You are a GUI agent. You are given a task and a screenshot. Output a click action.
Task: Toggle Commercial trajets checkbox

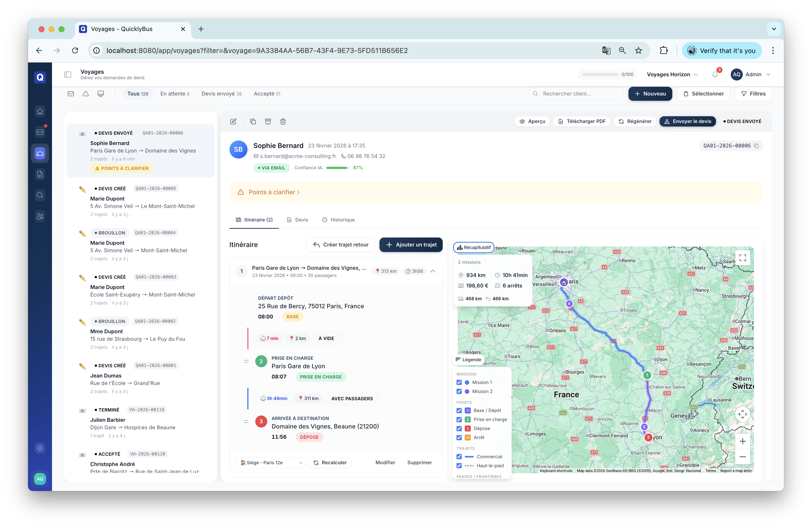[x=459, y=457]
